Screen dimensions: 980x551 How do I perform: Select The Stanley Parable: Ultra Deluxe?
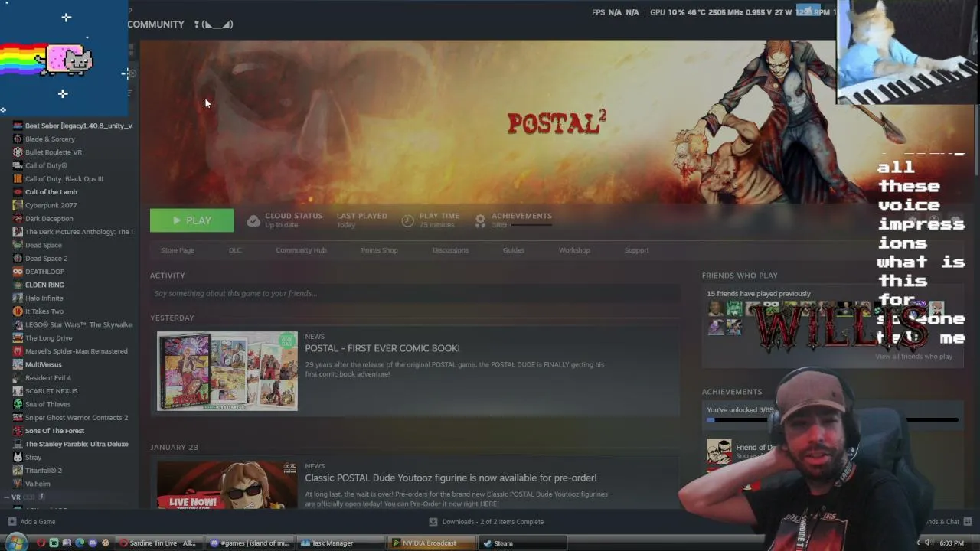click(x=77, y=444)
